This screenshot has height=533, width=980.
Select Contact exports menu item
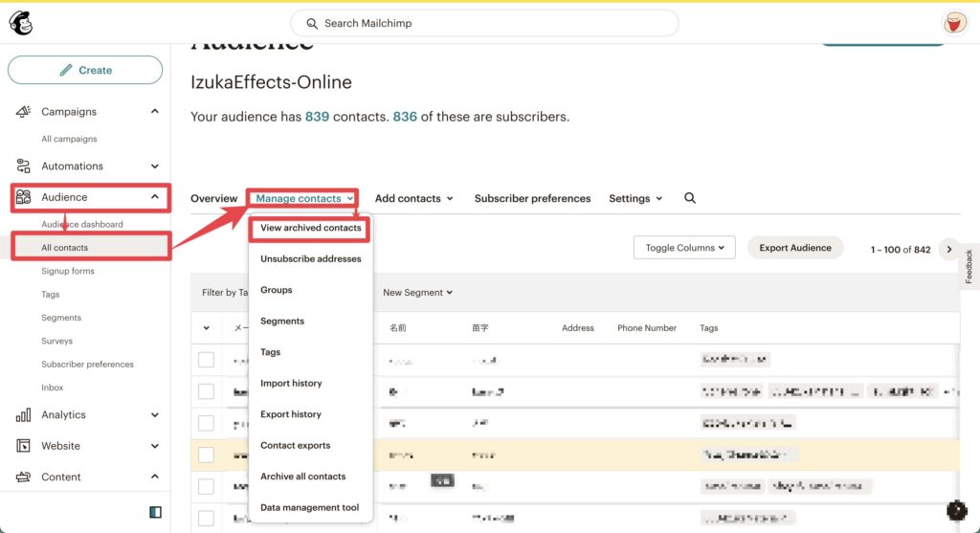point(295,446)
